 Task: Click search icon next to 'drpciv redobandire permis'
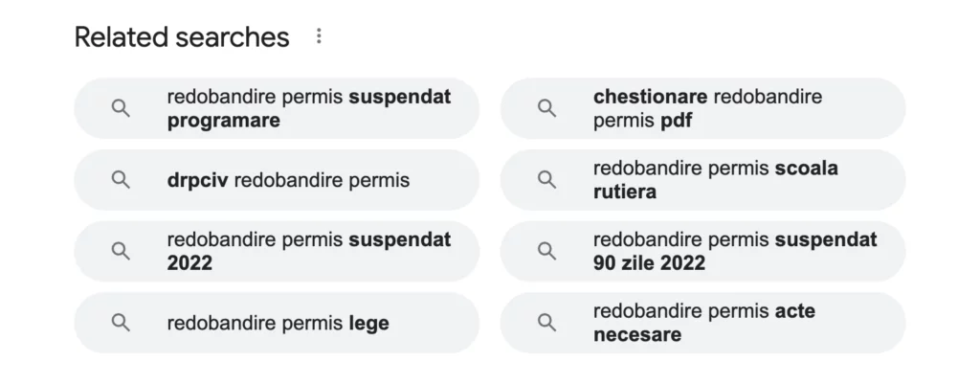(x=121, y=180)
